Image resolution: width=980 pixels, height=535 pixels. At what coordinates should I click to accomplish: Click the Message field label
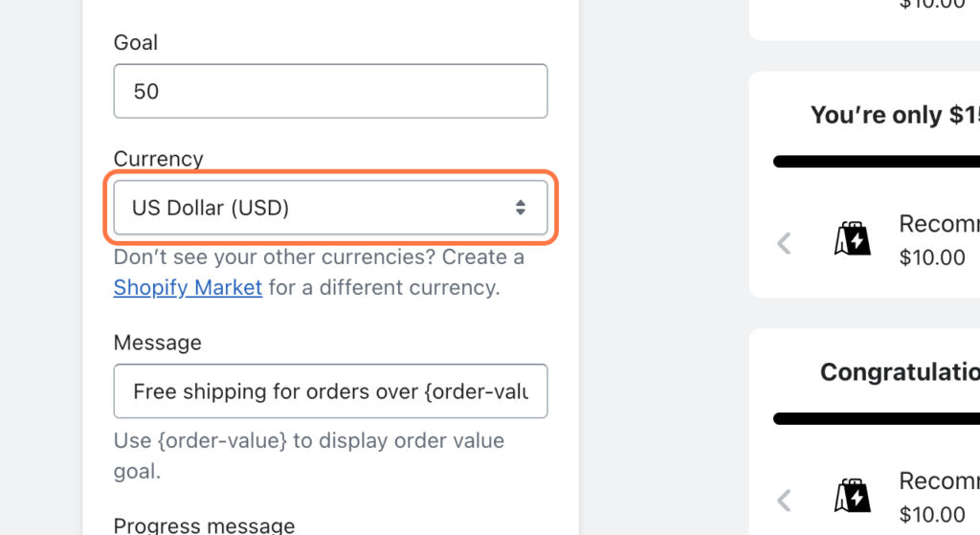pos(157,343)
